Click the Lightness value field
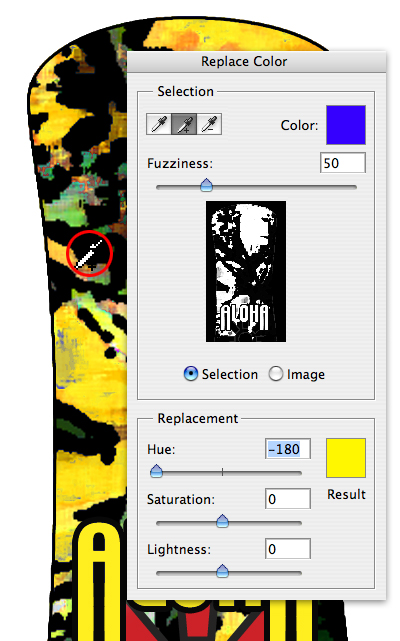The height and width of the screenshot is (641, 400). click(x=288, y=549)
